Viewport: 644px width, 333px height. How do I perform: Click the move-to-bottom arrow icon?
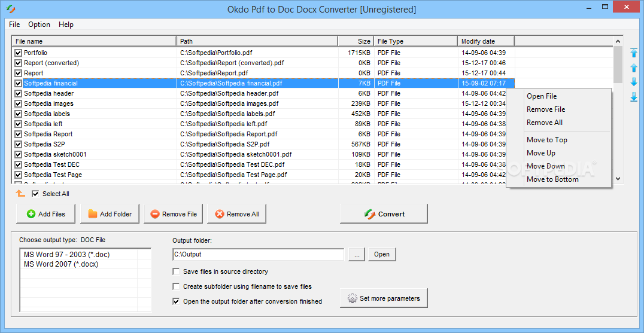point(634,97)
